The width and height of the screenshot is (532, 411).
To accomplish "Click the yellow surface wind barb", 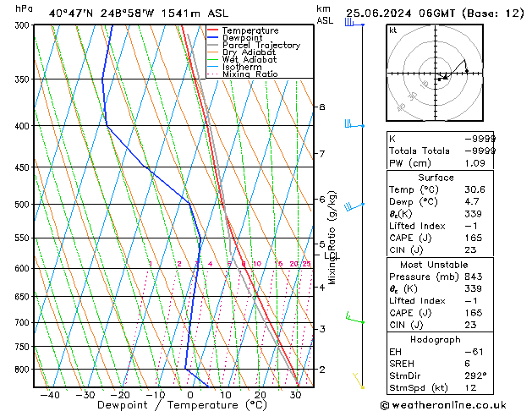I will coord(359,381).
